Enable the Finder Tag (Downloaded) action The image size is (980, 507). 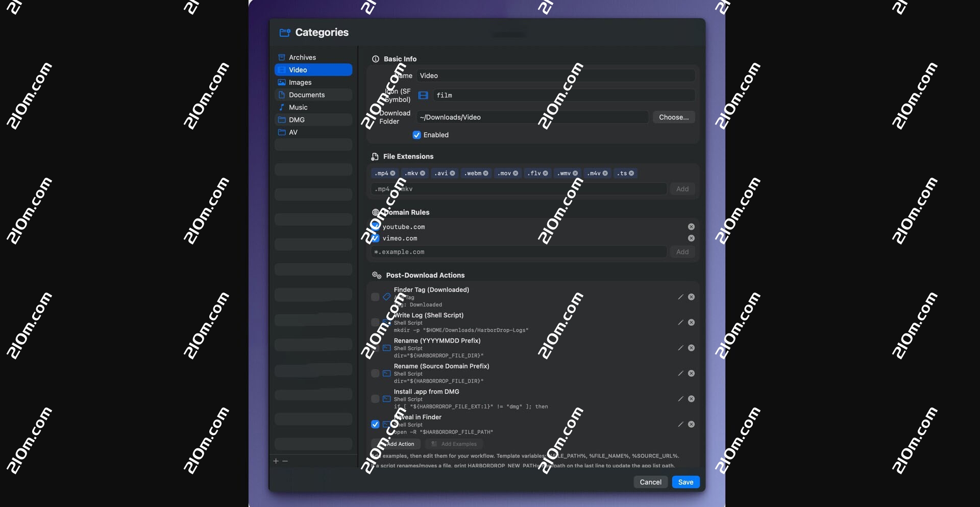pos(376,297)
